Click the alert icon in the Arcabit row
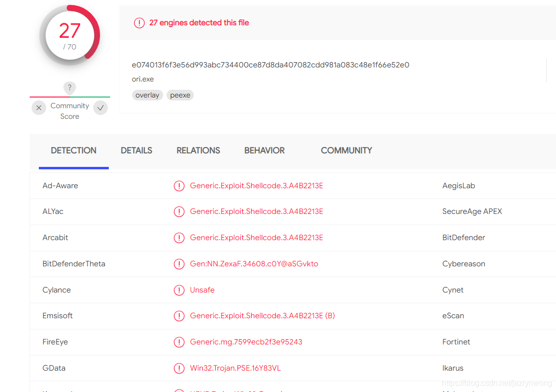The image size is (556, 392). 179,238
